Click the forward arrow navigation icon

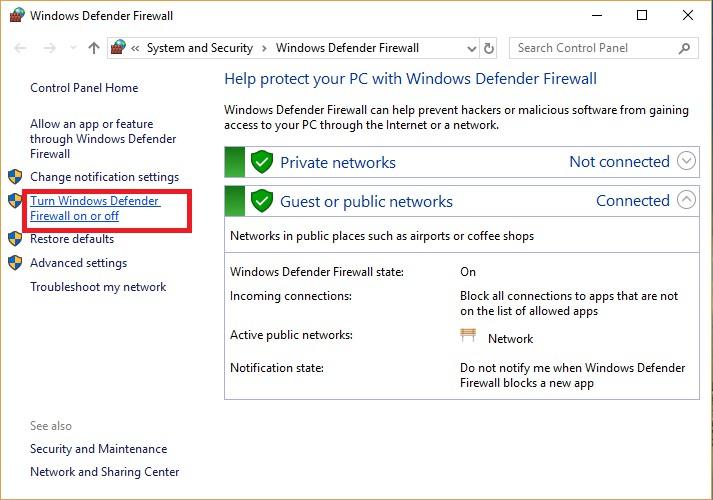(x=50, y=48)
